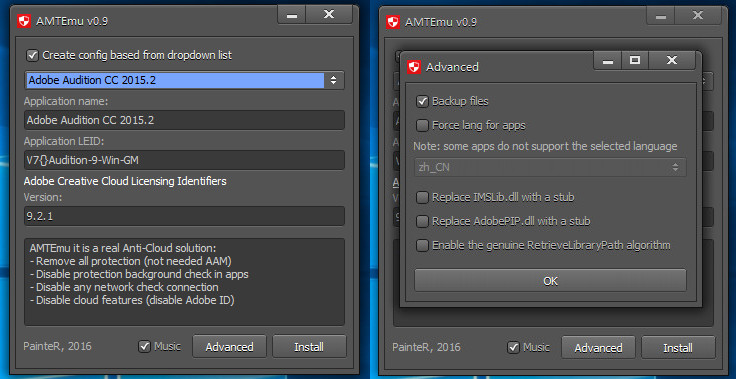Toggle Music checkbox in left AMTEmu window
The width and height of the screenshot is (736, 379).
[144, 347]
